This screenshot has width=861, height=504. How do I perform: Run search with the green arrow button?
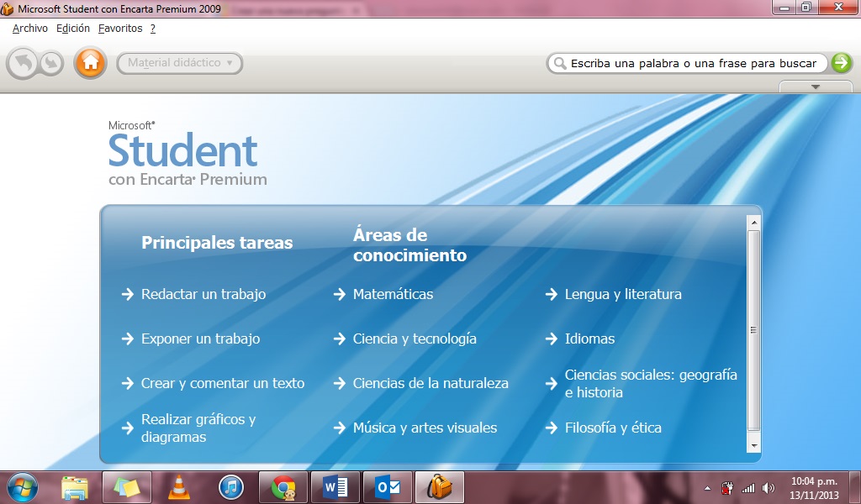(x=841, y=63)
